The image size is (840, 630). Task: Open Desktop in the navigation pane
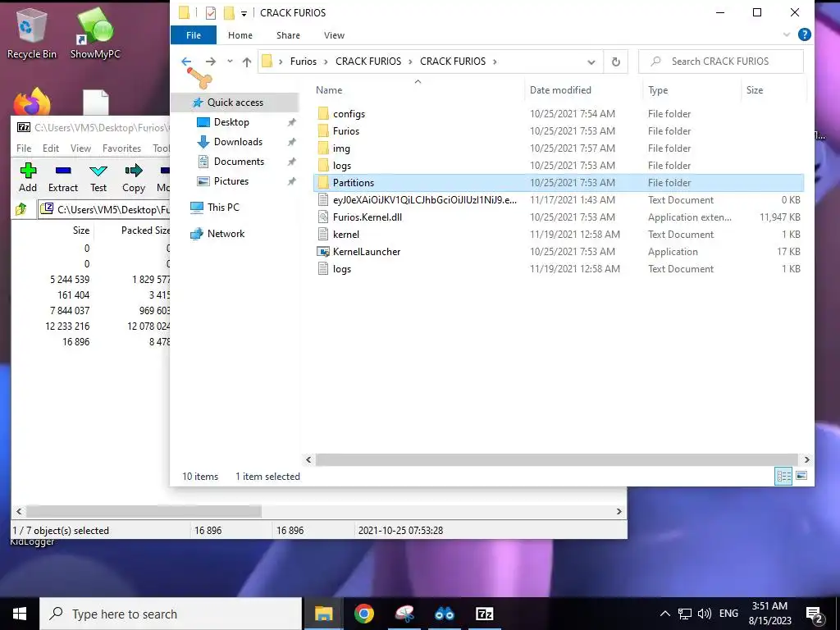tap(231, 122)
